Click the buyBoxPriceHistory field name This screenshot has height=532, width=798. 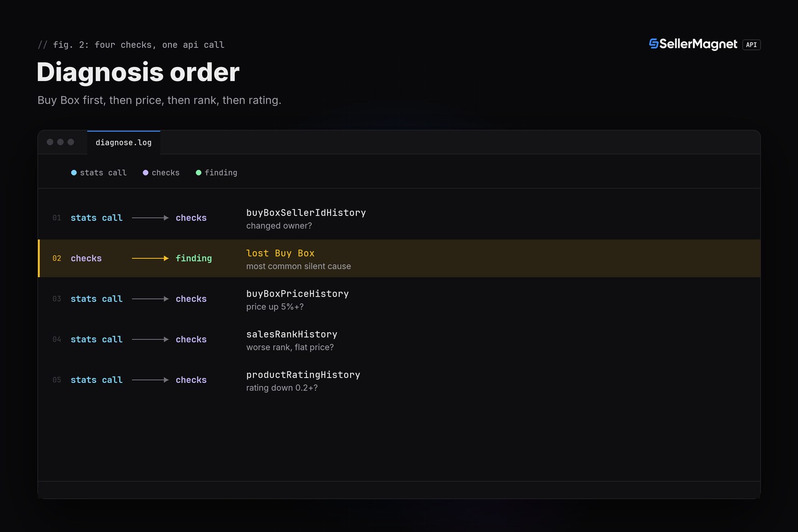click(x=298, y=294)
